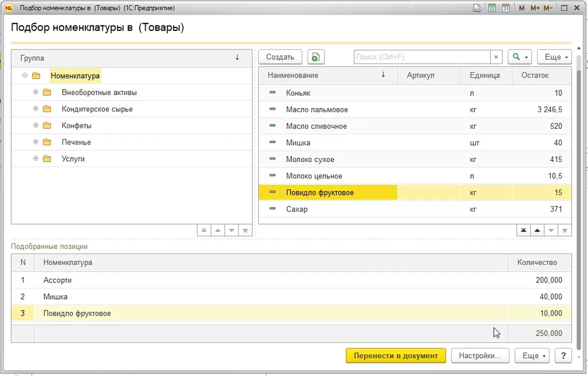Viewport: 588px width, 376px height.
Task: Open the calendar icon in title bar
Action: [506, 8]
